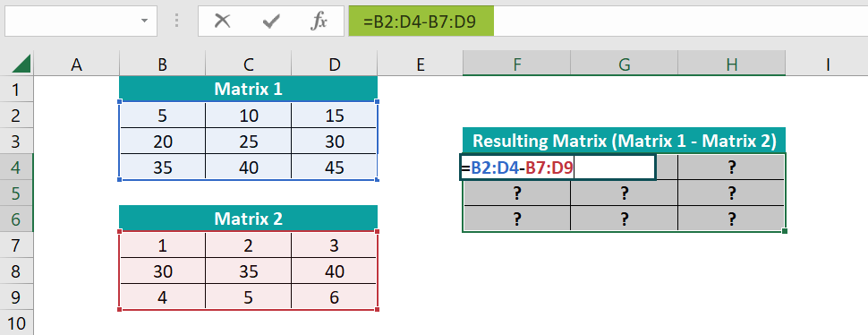This screenshot has height=335, width=868.
Task: Select row 9 header
Action: tap(17, 297)
